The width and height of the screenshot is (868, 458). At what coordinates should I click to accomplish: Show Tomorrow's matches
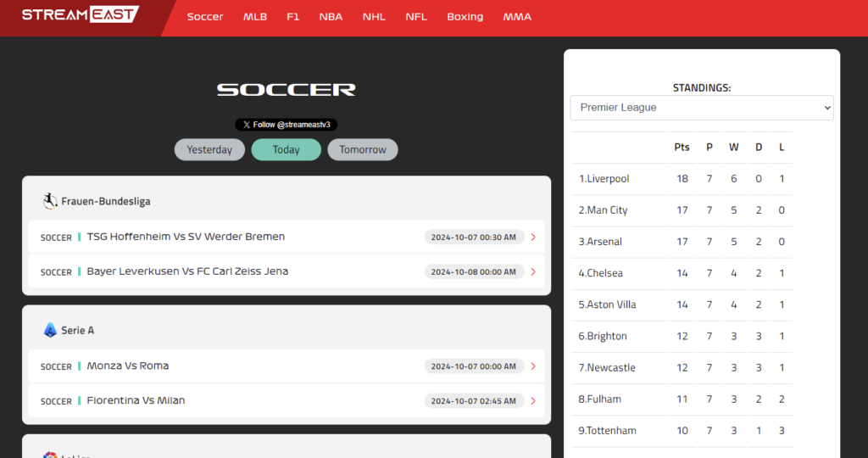click(363, 150)
